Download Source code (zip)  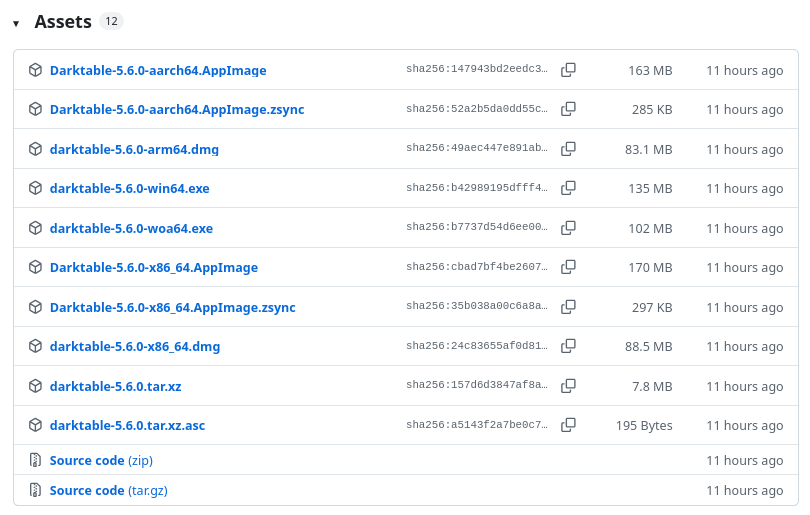101,460
